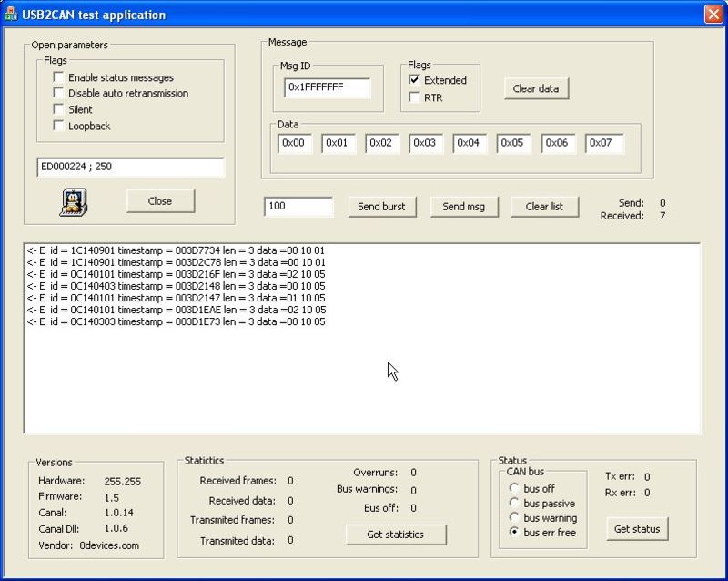Click Send msg
728x581 pixels.
coord(464,206)
